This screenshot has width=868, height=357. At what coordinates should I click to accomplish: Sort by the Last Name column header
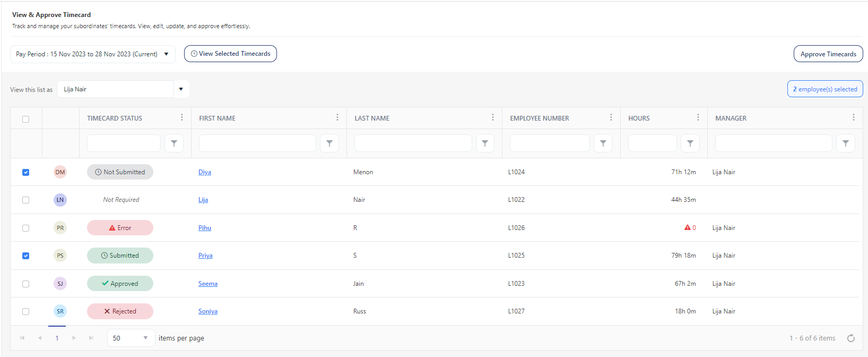coord(372,118)
